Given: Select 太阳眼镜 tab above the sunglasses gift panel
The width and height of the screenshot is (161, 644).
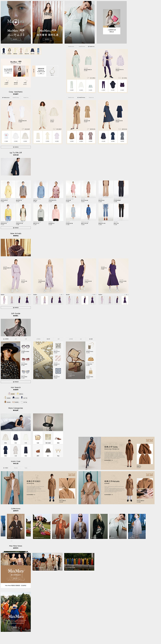Looking at the screenshot, I should [6, 339].
